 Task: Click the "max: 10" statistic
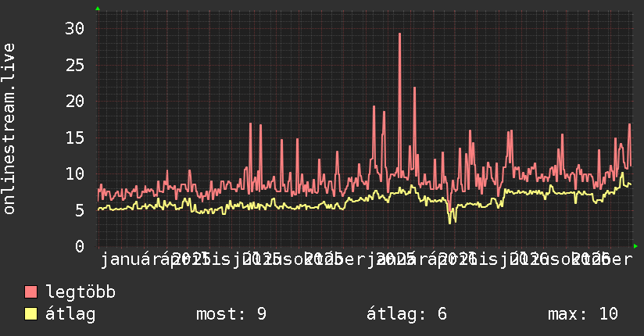click(583, 314)
